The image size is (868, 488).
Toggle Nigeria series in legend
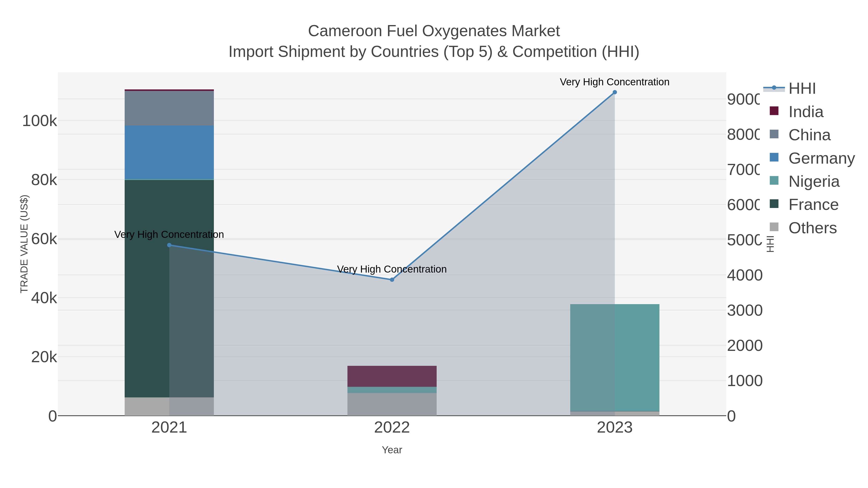click(x=805, y=181)
